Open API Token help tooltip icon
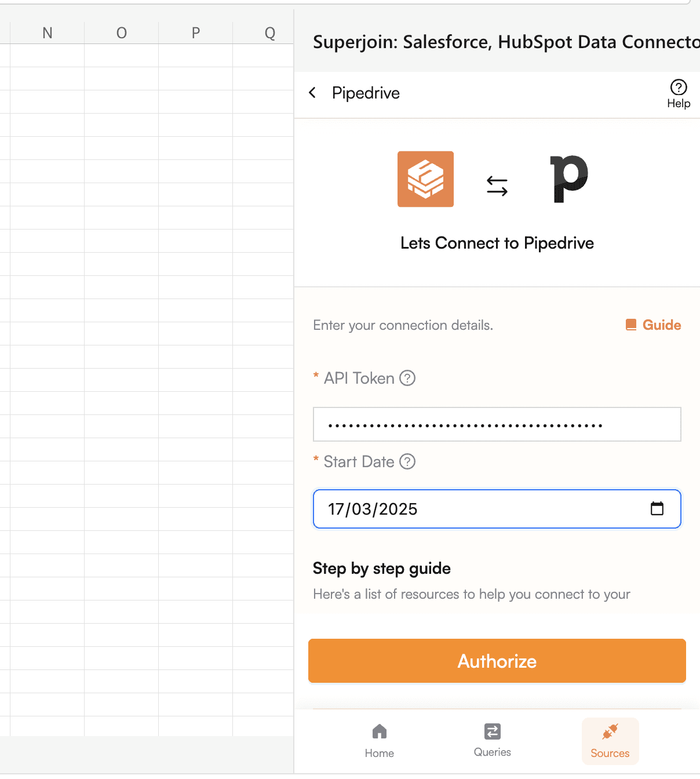The height and width of the screenshot is (779, 700). (407, 378)
